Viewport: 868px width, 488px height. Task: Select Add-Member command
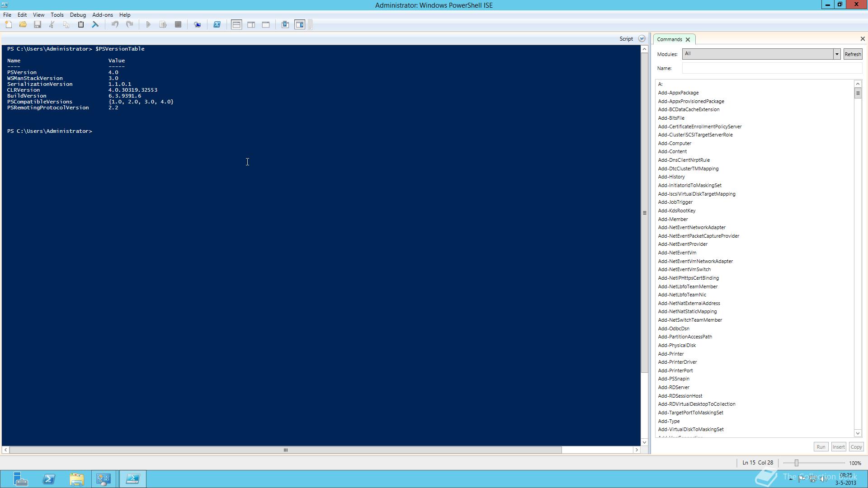click(673, 220)
